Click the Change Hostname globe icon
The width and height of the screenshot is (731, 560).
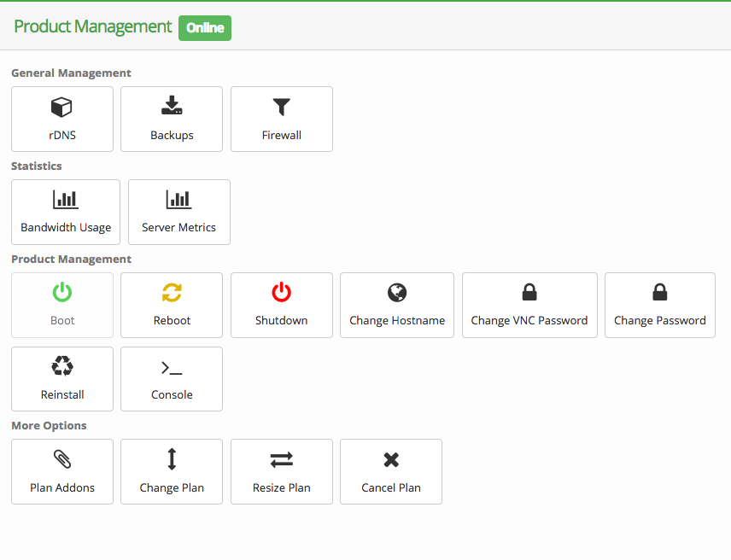[x=397, y=293]
